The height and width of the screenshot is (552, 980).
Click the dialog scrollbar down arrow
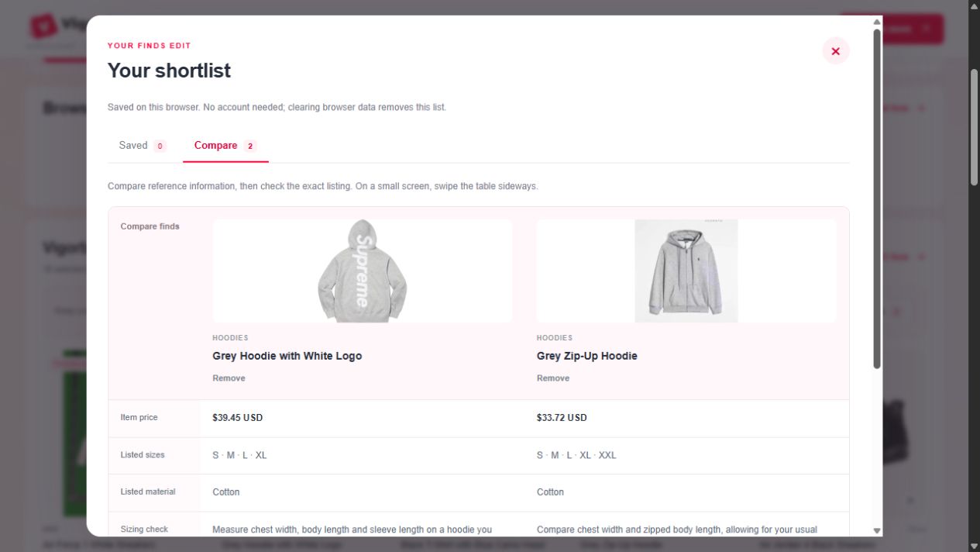(x=877, y=531)
